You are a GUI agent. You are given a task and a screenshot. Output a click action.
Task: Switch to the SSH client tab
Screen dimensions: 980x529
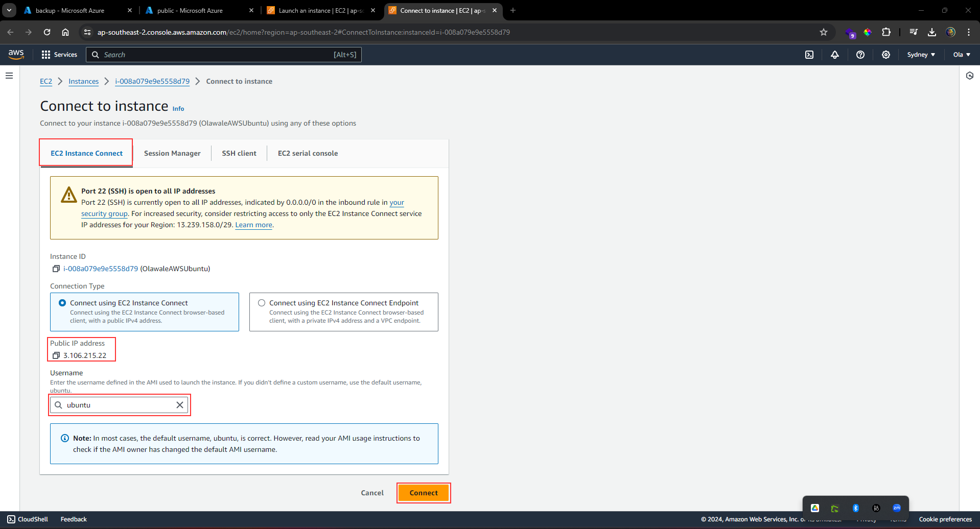point(239,153)
